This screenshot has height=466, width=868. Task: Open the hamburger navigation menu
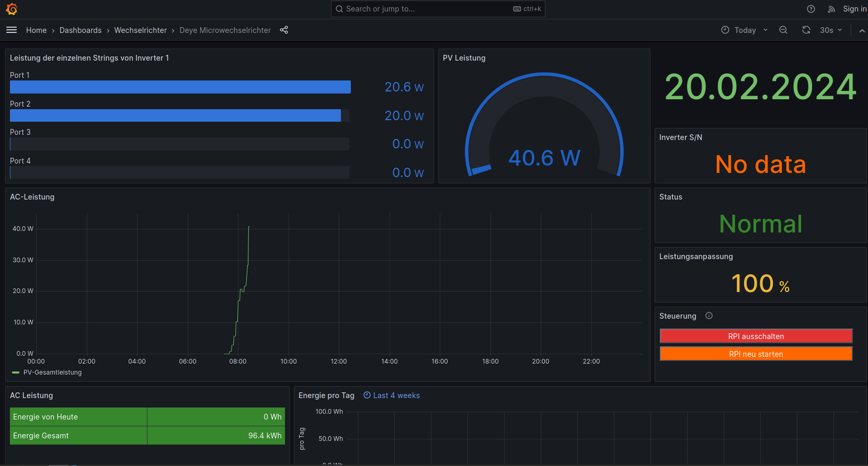(12, 30)
